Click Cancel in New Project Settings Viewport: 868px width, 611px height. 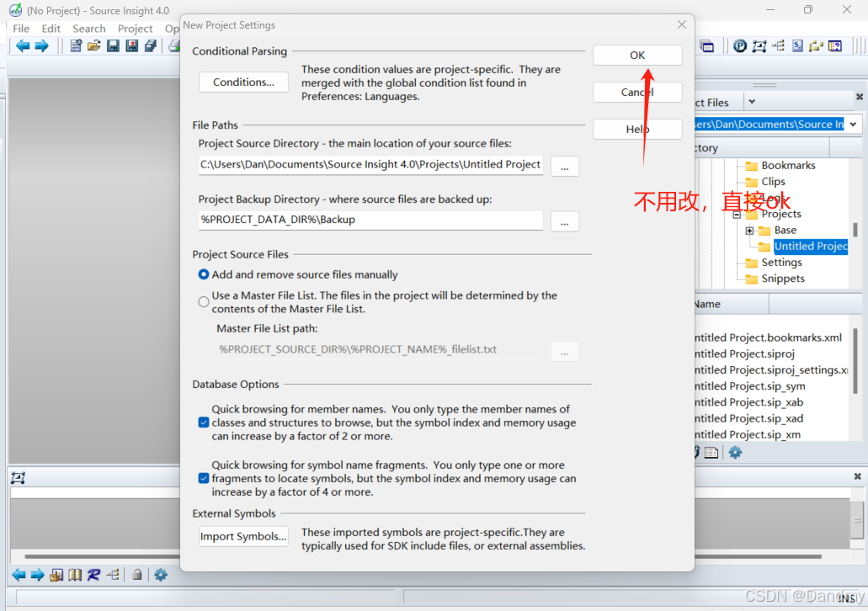tap(637, 92)
